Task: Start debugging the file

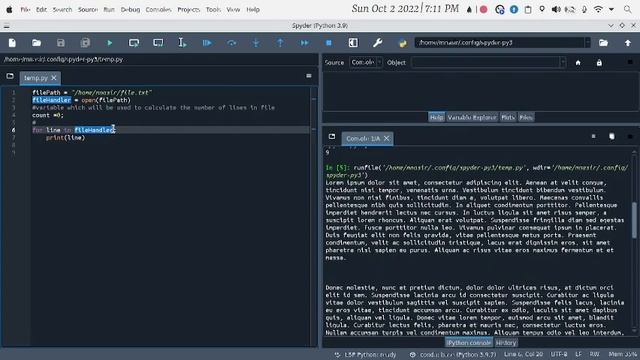Action: point(207,43)
